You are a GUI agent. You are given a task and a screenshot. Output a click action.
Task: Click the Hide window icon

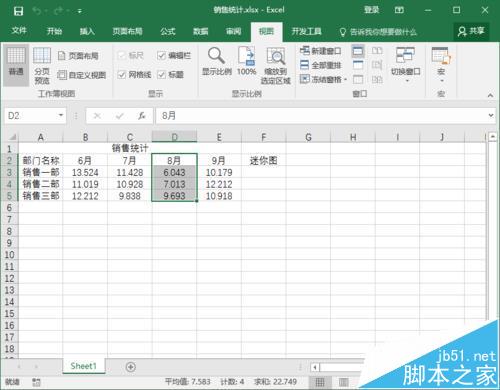point(358,65)
